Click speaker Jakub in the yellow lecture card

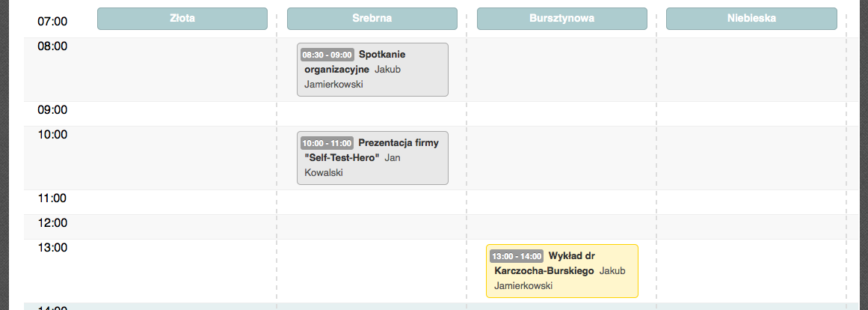[x=612, y=271]
